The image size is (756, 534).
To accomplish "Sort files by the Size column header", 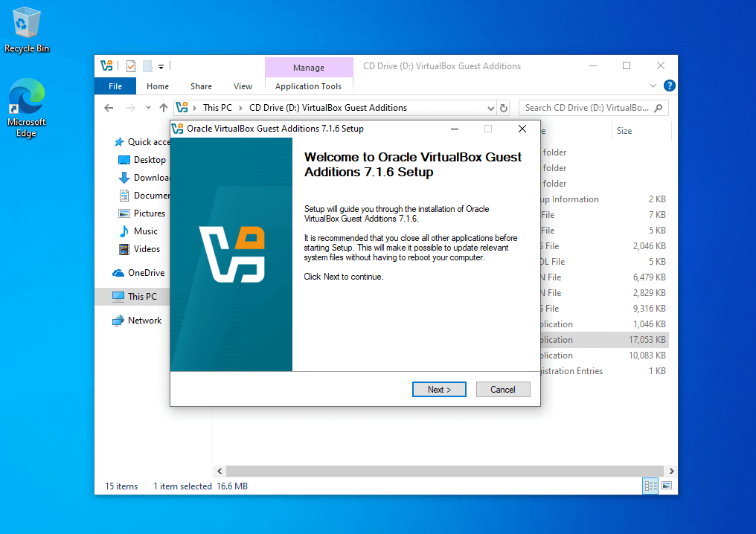I will 641,131.
